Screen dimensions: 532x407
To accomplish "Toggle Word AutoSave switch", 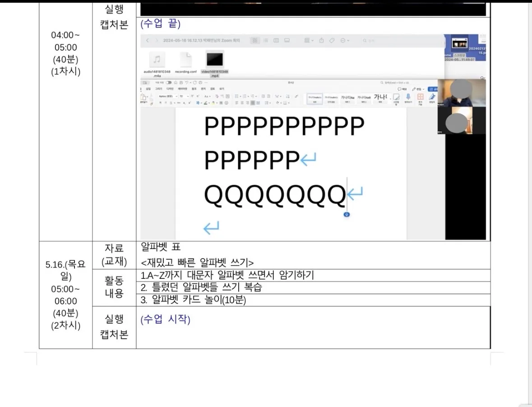I will [169, 83].
